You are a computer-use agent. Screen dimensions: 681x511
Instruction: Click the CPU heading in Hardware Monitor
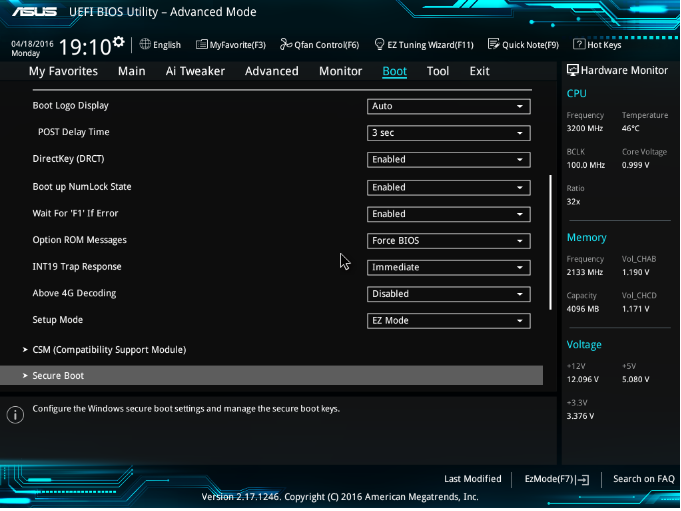[576, 94]
